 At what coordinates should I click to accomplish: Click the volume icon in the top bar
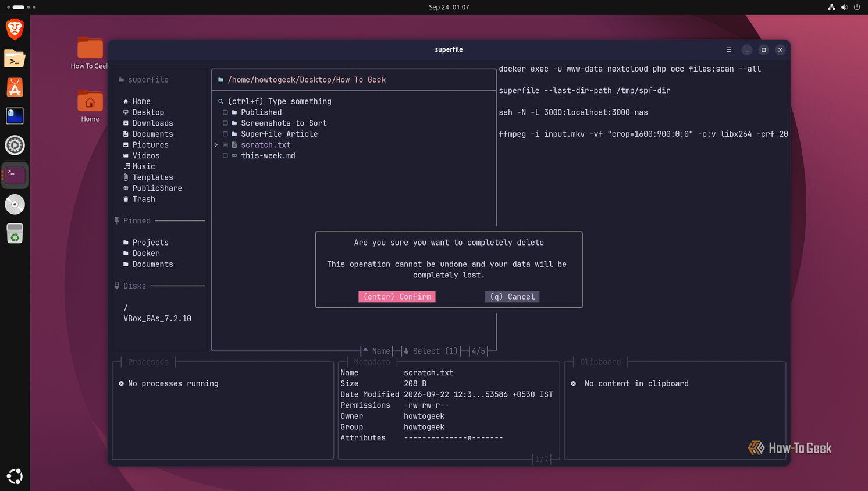(x=844, y=7)
